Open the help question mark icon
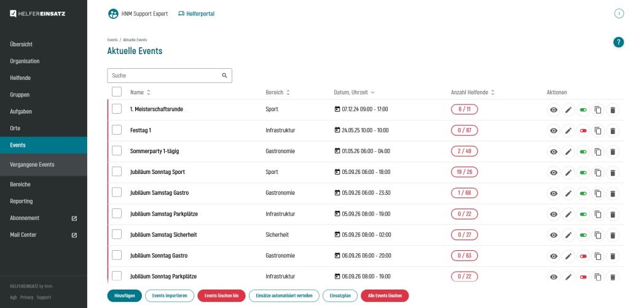The image size is (644, 308). 619,42
